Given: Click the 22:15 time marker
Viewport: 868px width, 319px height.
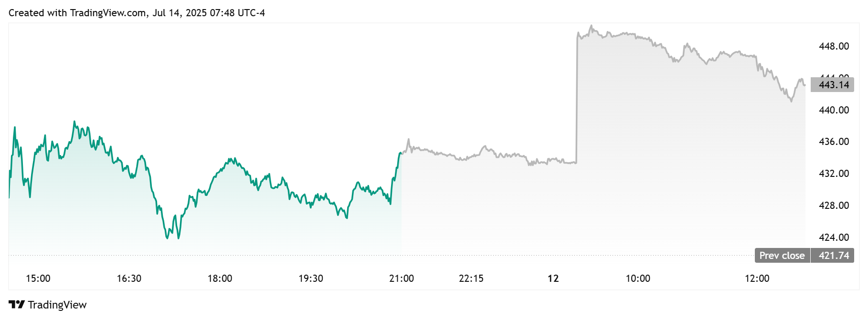Looking at the screenshot, I should coord(471,278).
